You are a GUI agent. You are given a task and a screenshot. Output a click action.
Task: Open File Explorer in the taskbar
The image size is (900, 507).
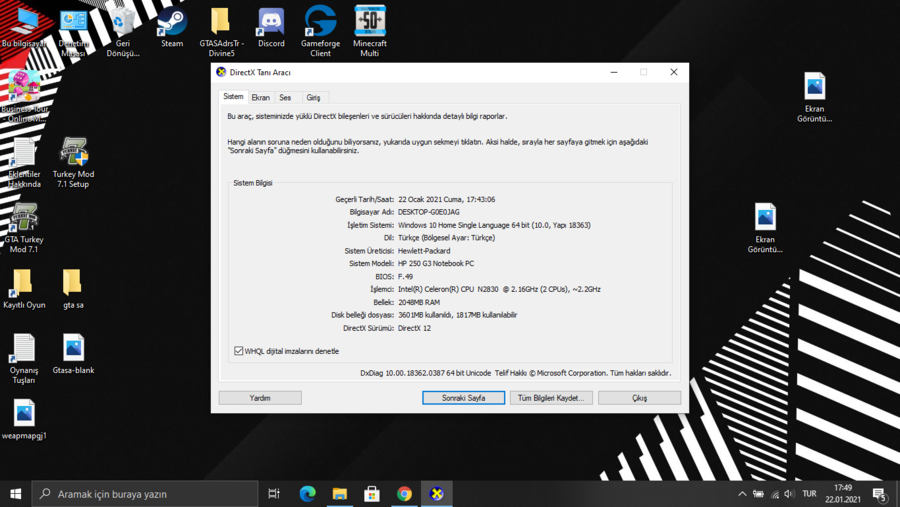click(x=340, y=494)
